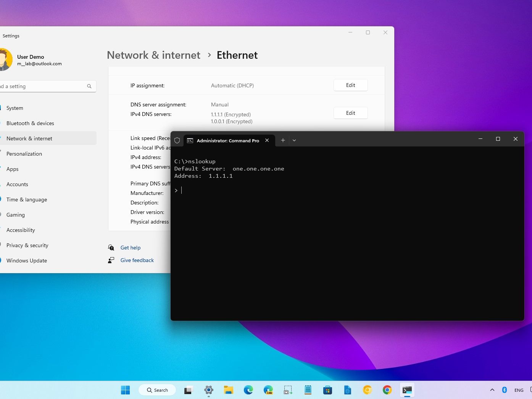Screen dimensions: 532x399
Task: Click the Command Prompt tab icon
Action: 190,140
